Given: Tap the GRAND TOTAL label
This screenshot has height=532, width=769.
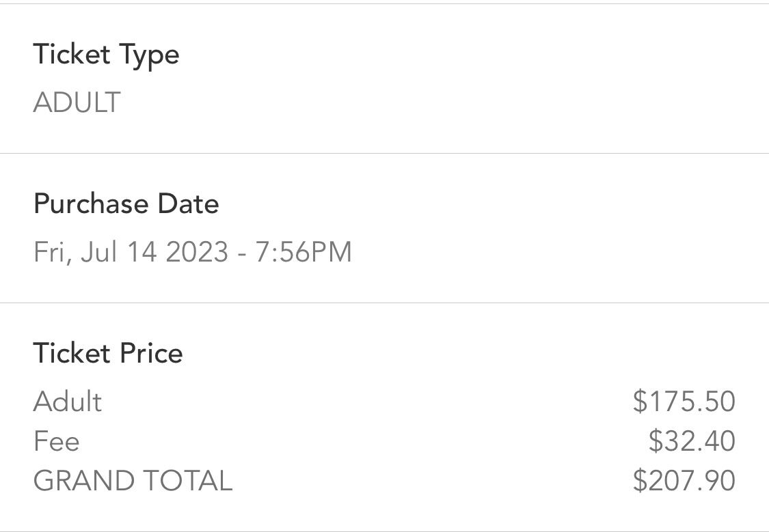Looking at the screenshot, I should point(133,481).
